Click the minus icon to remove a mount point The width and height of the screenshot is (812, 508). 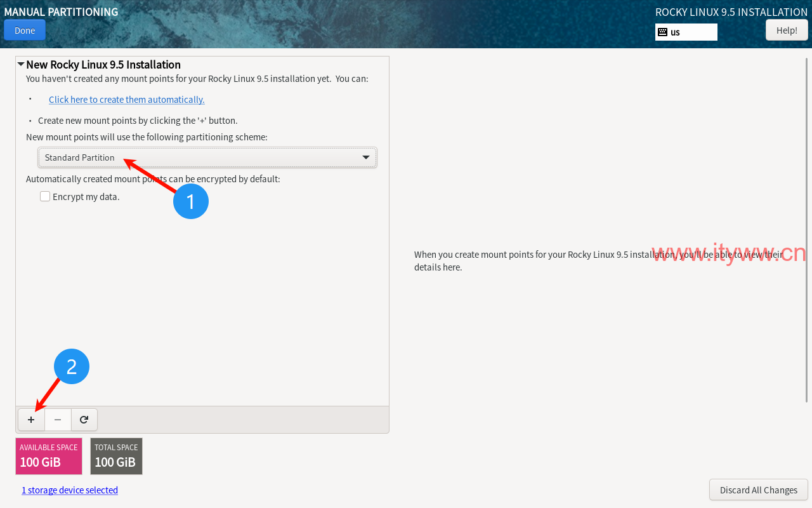pos(58,420)
